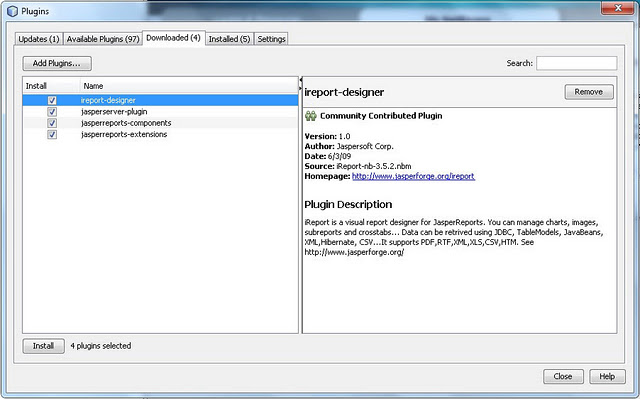
Task: Click the Source: iReport-nb-3.5.2.nbm text
Action: [358, 166]
